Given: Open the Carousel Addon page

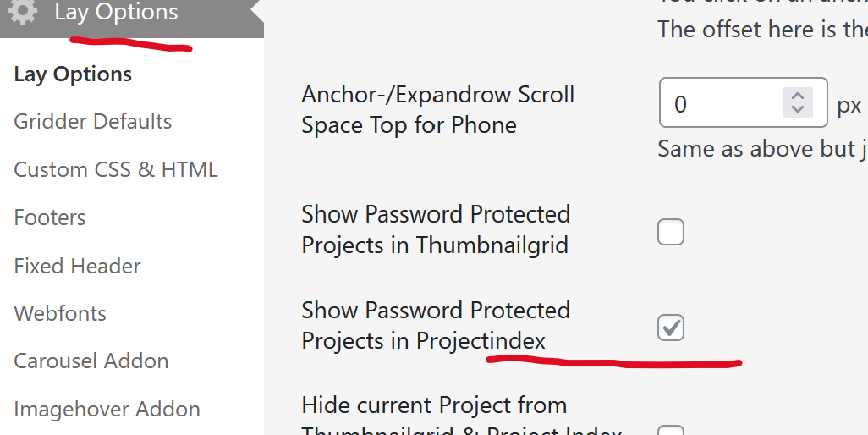Looking at the screenshot, I should (x=91, y=361).
